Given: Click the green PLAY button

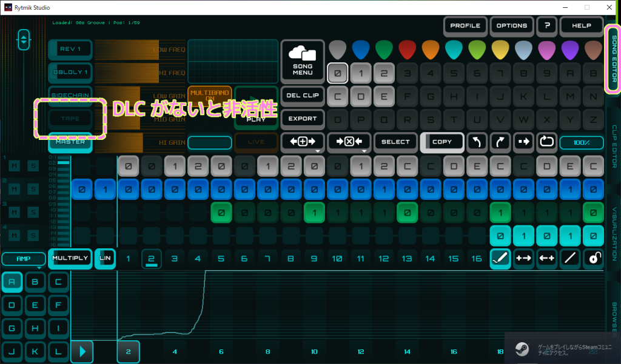Looking at the screenshot, I should tap(256, 108).
